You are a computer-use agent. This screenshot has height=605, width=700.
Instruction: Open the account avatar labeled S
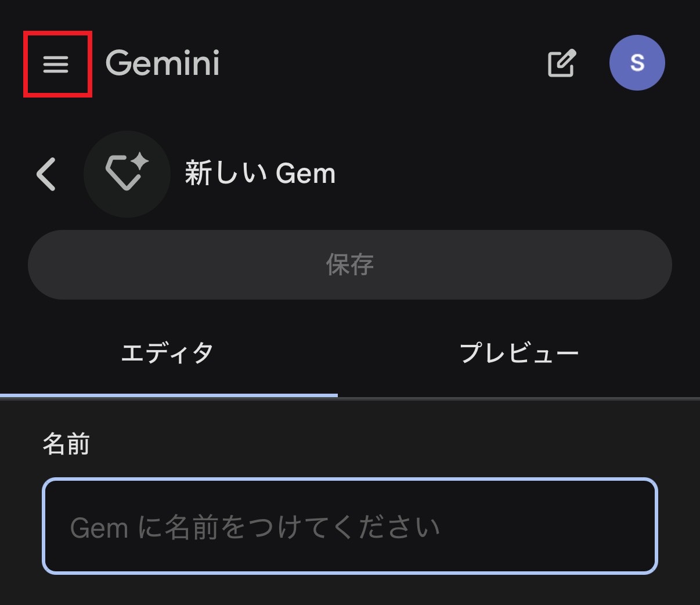click(x=637, y=63)
